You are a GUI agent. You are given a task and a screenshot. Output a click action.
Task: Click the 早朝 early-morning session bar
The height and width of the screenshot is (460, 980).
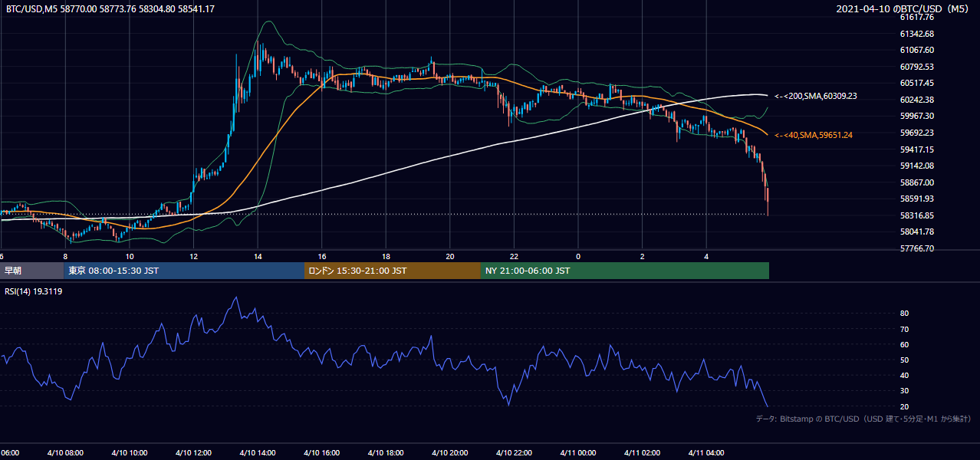(x=32, y=271)
